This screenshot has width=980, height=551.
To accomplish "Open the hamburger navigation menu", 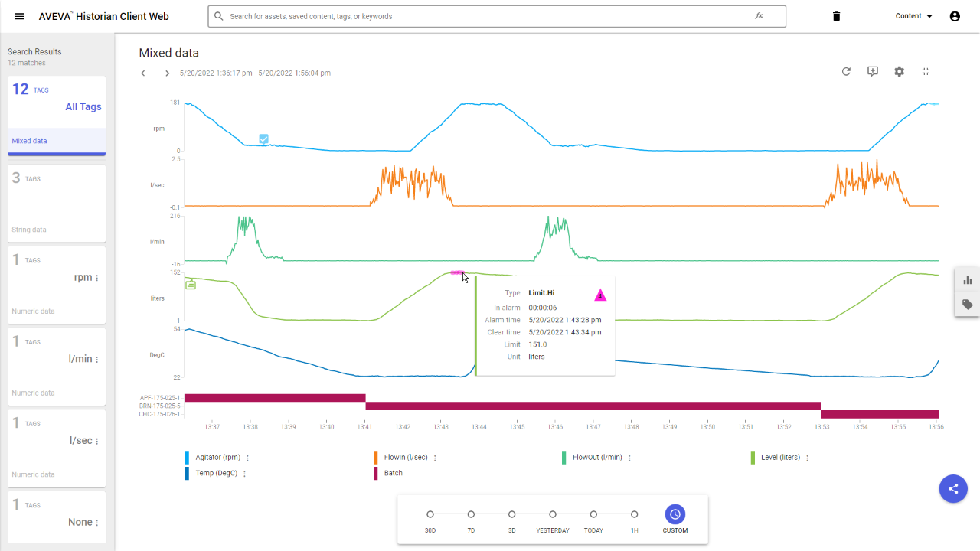I will point(19,16).
